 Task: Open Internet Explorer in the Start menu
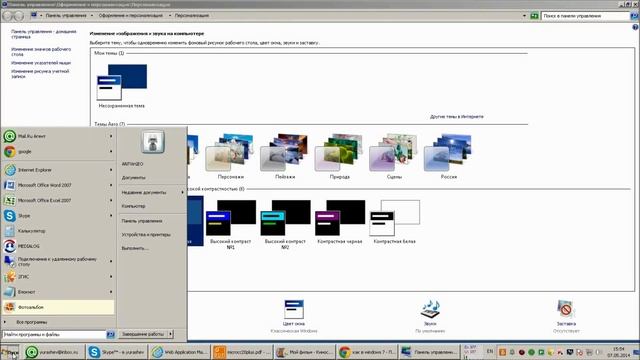click(58, 170)
